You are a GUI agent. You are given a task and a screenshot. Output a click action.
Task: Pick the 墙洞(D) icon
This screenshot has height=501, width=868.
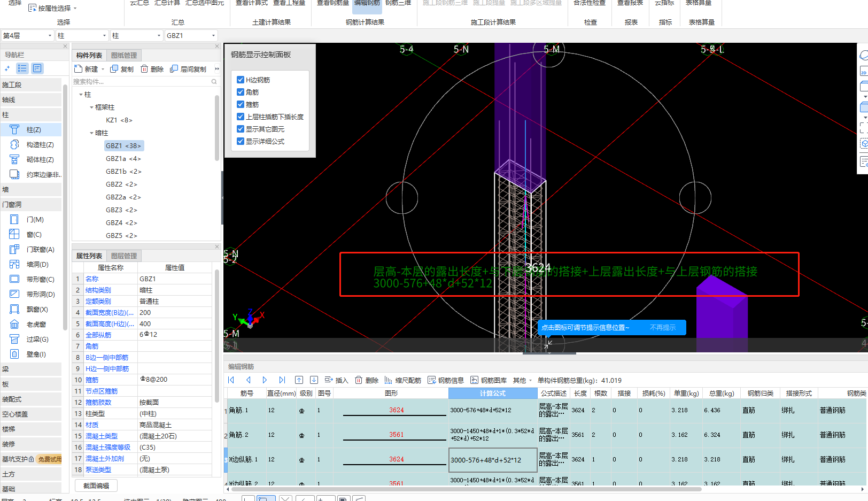[14, 264]
